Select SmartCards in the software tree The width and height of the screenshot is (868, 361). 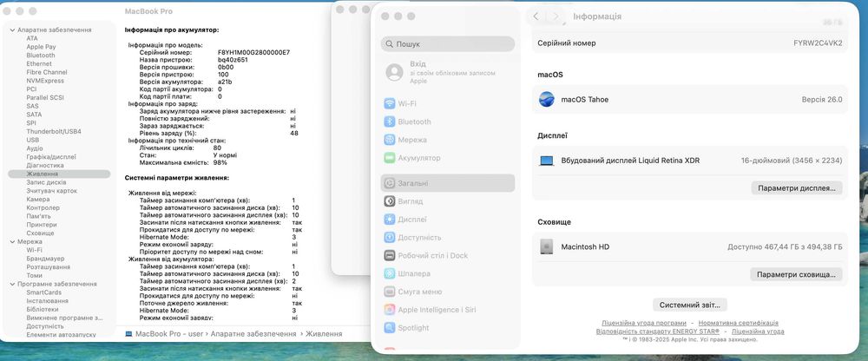43,292
